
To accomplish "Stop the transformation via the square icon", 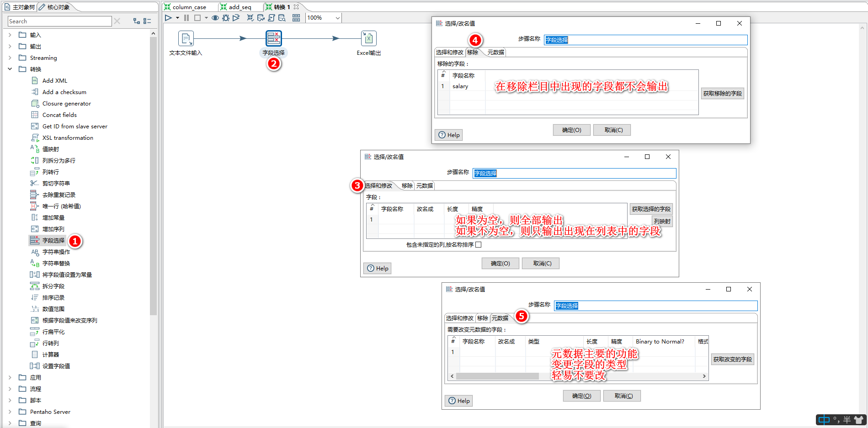I will tap(197, 18).
